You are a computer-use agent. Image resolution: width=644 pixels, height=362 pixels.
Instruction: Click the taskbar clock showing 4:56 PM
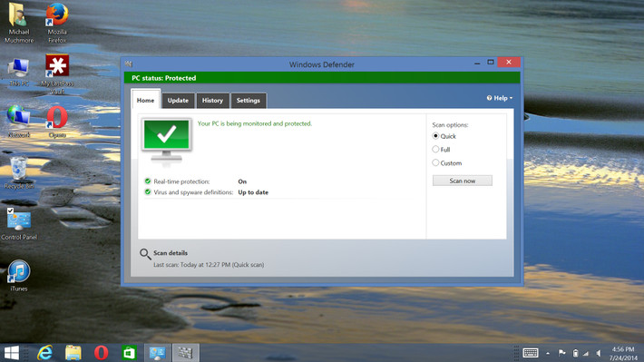click(x=622, y=353)
